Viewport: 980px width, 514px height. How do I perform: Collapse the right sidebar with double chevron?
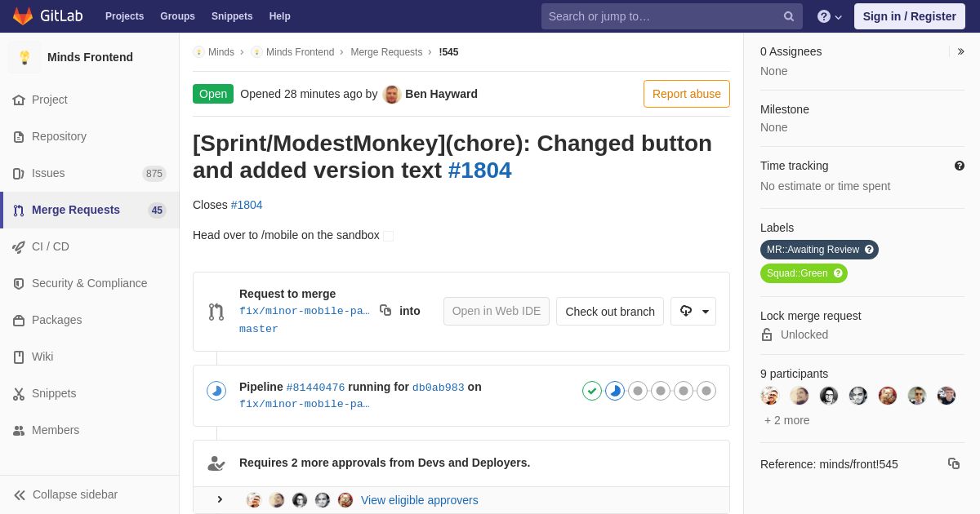coord(960,51)
